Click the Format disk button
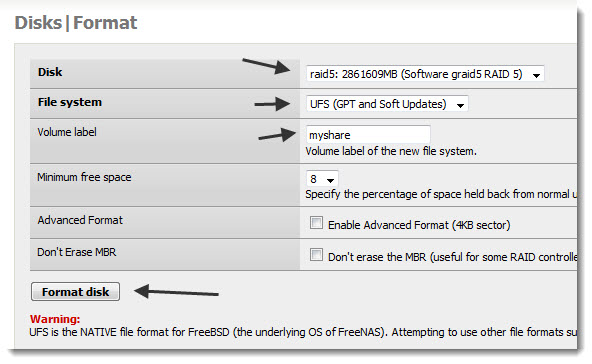Screen dimensions: 592x364 pyautogui.click(x=76, y=292)
